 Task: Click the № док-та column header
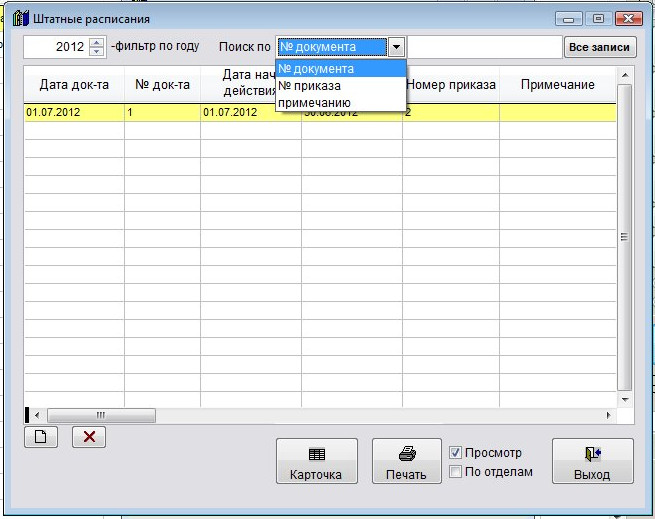[162, 85]
